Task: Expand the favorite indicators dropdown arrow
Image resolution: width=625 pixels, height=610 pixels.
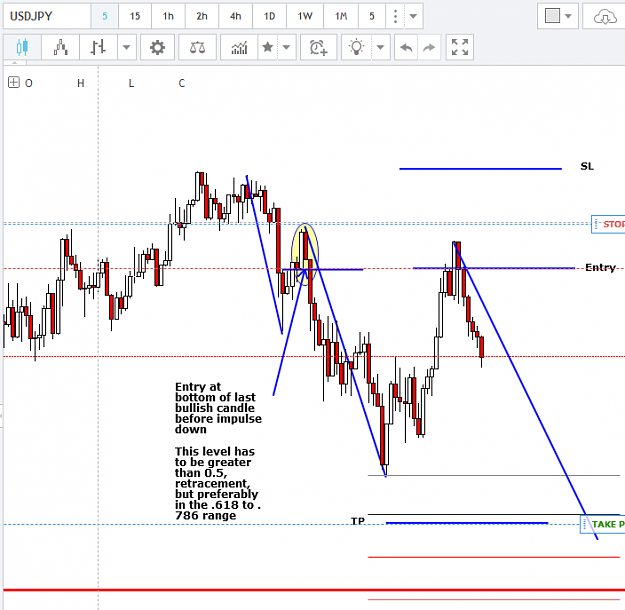Action: click(x=287, y=47)
